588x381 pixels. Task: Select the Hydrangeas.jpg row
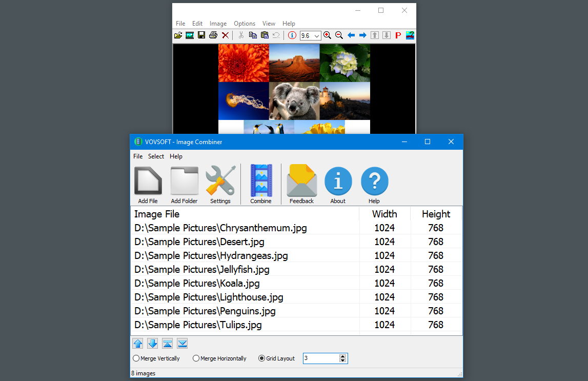(x=296, y=255)
